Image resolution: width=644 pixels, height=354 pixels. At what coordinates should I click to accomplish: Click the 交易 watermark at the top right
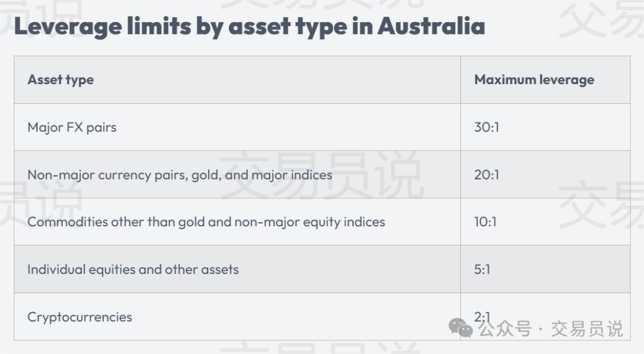click(601, 19)
